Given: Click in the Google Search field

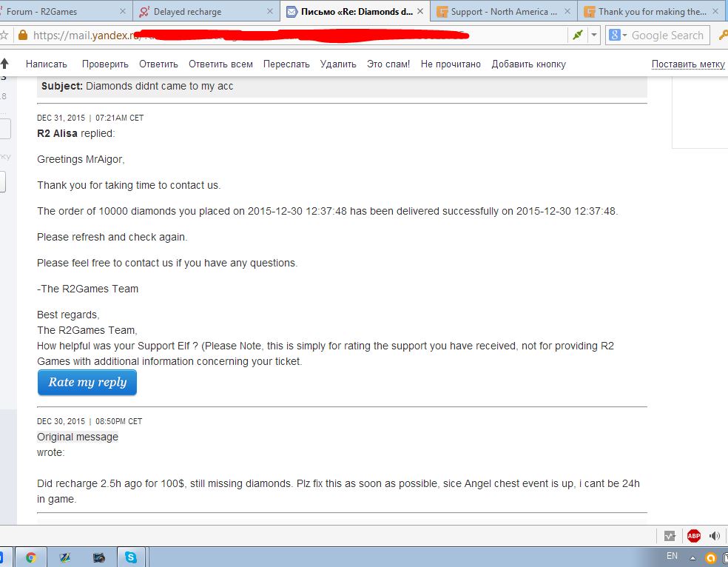Looking at the screenshot, I should coord(667,36).
